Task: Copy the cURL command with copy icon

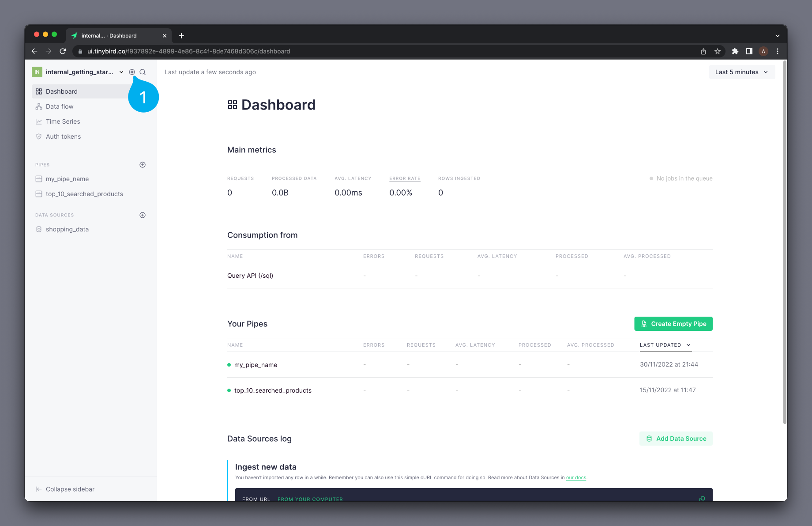Action: point(702,499)
